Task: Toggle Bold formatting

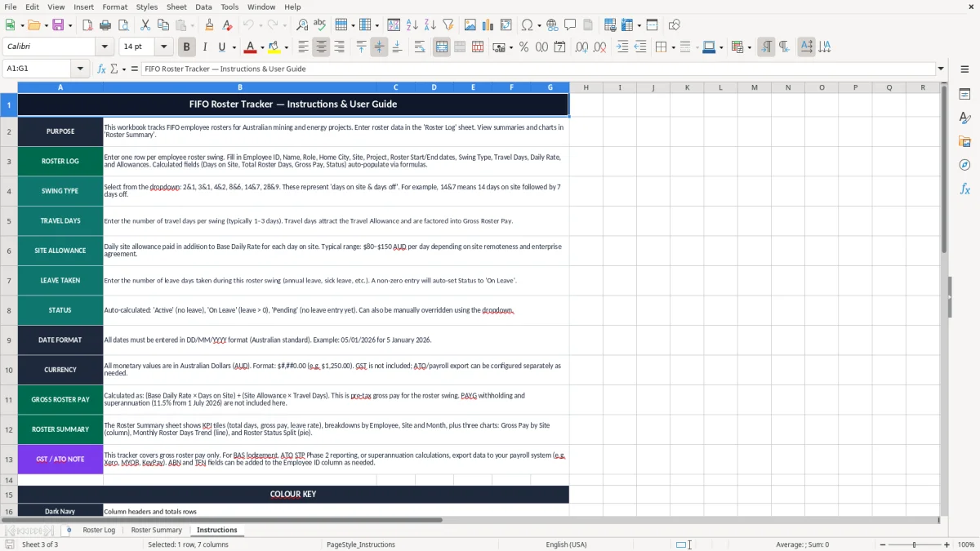Action: click(x=187, y=47)
